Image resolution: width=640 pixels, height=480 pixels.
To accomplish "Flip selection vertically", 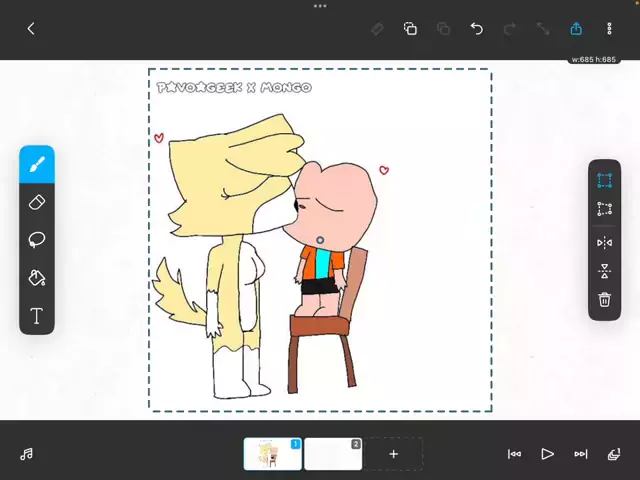I will 604,271.
